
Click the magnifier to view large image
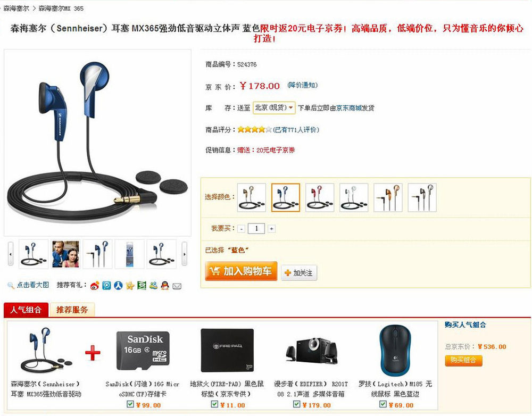(x=11, y=285)
